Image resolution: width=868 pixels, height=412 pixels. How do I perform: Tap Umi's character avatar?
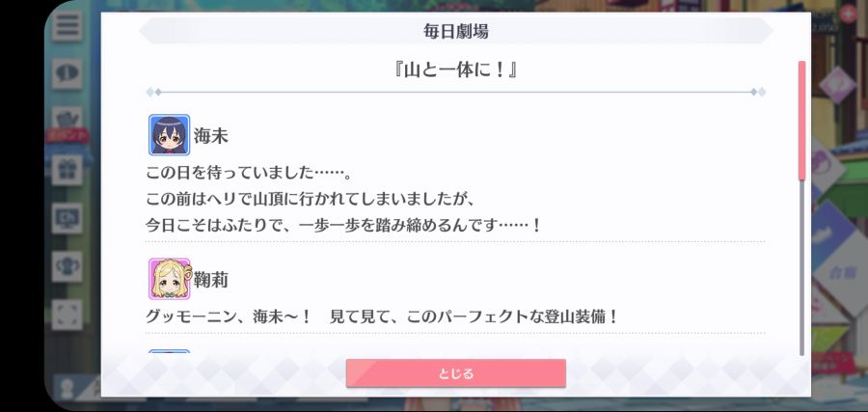click(170, 134)
